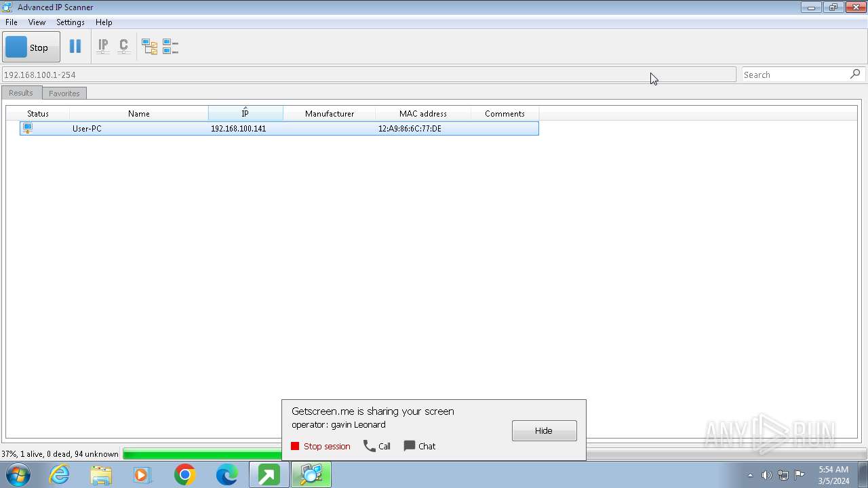
Task: Click the expand all results icon
Action: (149, 47)
